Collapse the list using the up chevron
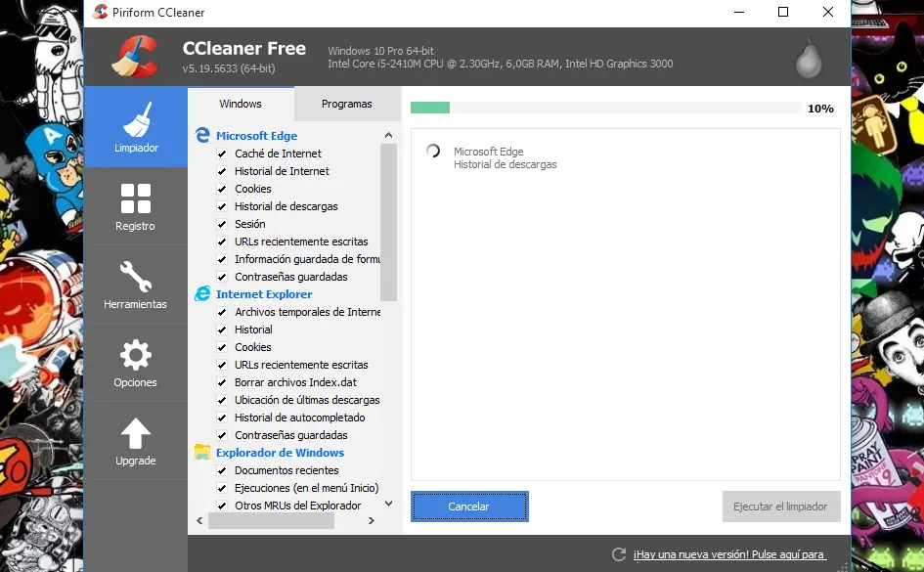 point(388,134)
